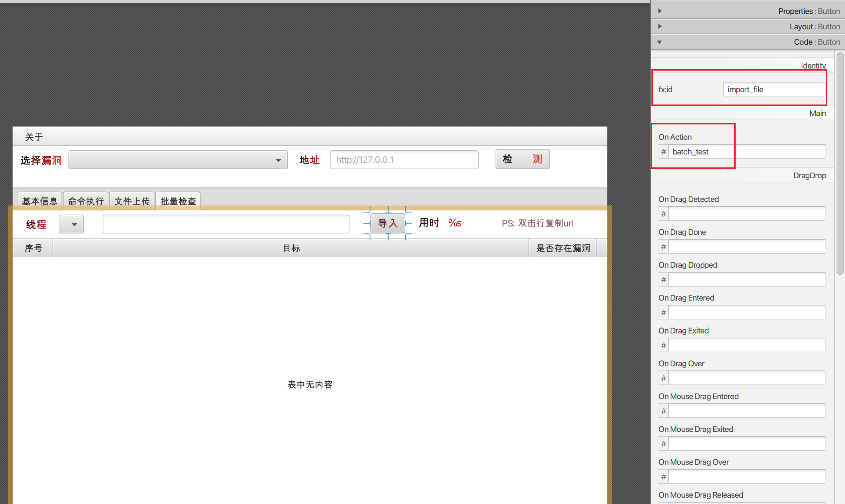
Task: Click the 是否存在漏洞 column header
Action: tap(563, 248)
